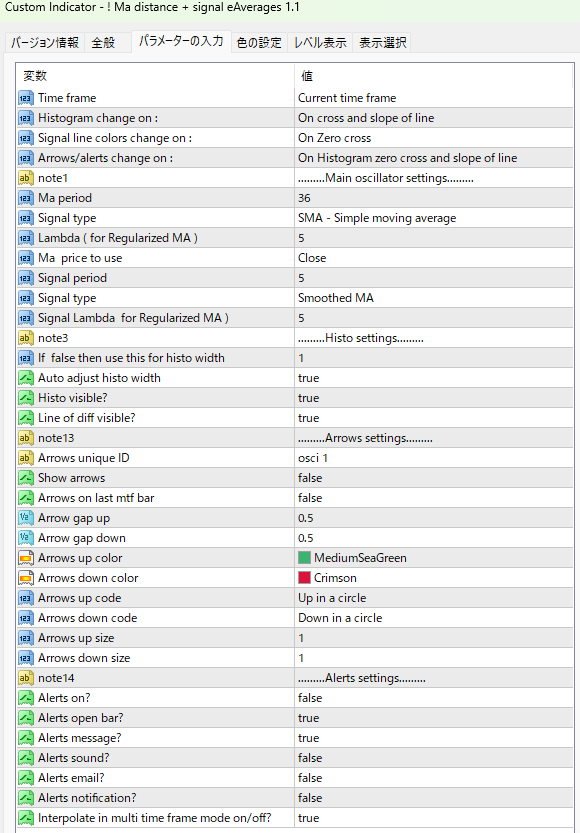
Task: Toggle the Alerts sound? false value
Action: [434, 758]
